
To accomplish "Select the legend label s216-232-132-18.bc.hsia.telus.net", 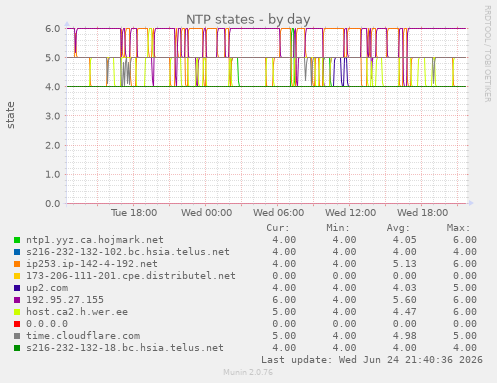I will (x=125, y=348).
